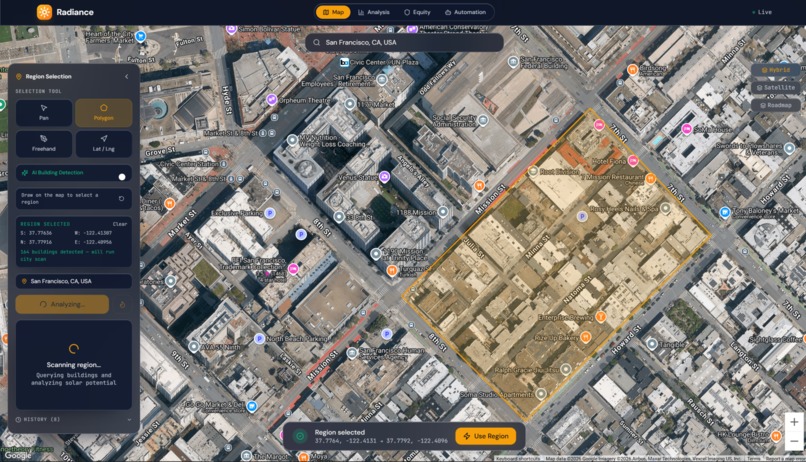Click the Google logo on the map
The image size is (806, 462).
(18, 455)
